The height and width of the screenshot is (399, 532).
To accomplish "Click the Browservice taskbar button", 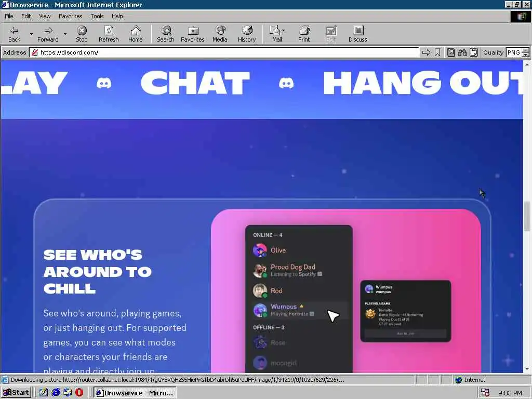I will point(135,393).
